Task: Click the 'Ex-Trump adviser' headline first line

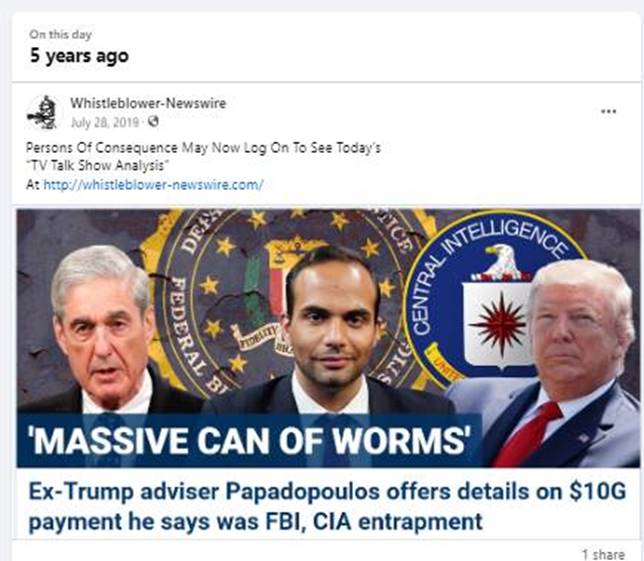Action: pyautogui.click(x=327, y=491)
